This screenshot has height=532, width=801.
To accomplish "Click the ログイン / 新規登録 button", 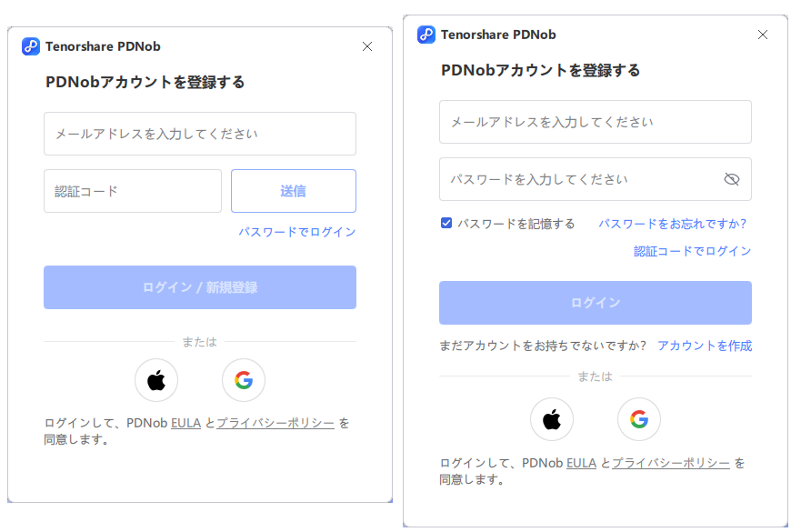I will click(200, 287).
